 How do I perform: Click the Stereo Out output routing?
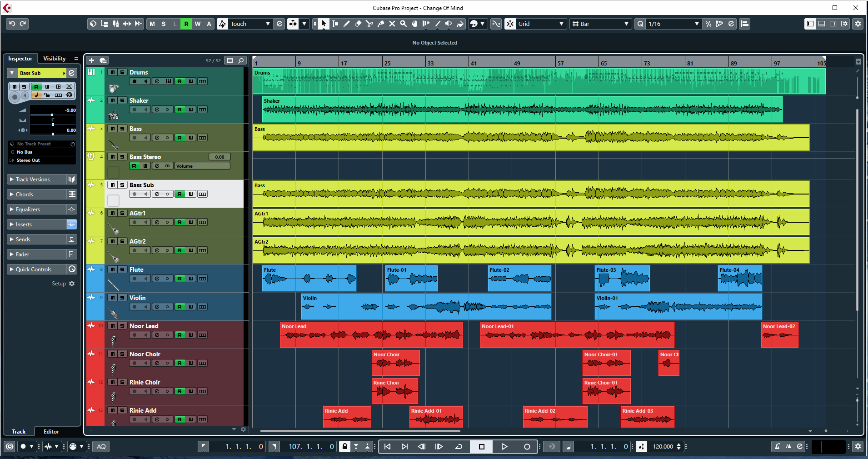42,160
